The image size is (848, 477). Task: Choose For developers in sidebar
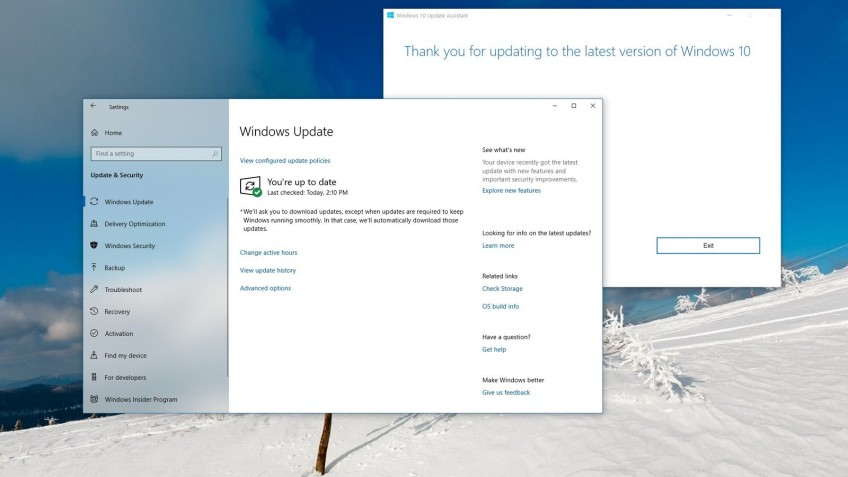coord(125,377)
